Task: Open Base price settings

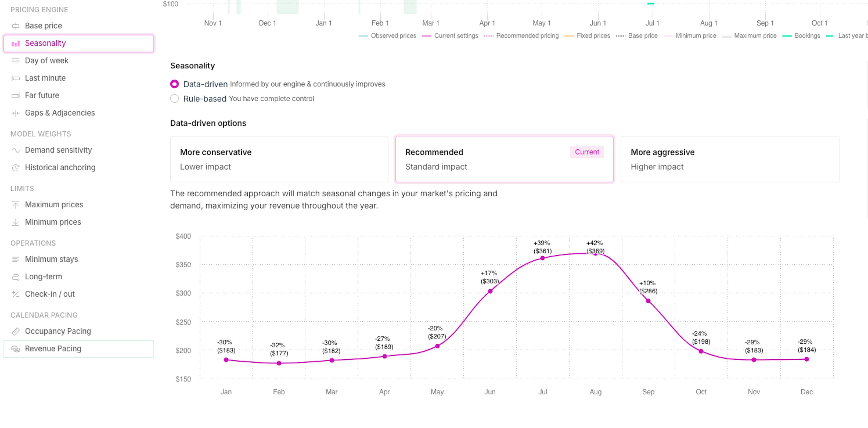Action: (x=78, y=26)
